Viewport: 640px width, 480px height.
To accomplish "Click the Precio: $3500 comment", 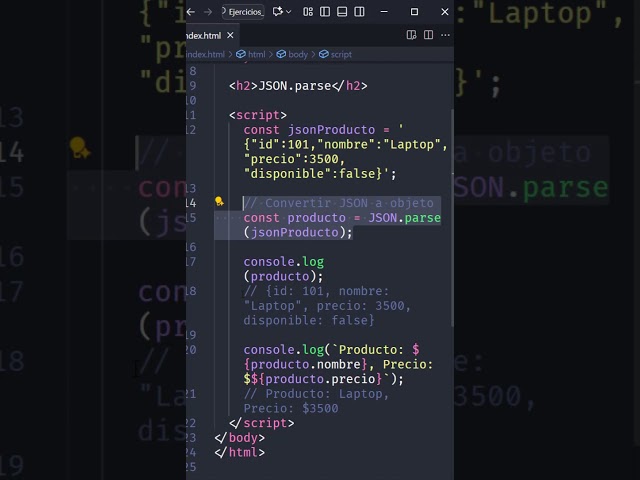I will pyautogui.click(x=291, y=409).
